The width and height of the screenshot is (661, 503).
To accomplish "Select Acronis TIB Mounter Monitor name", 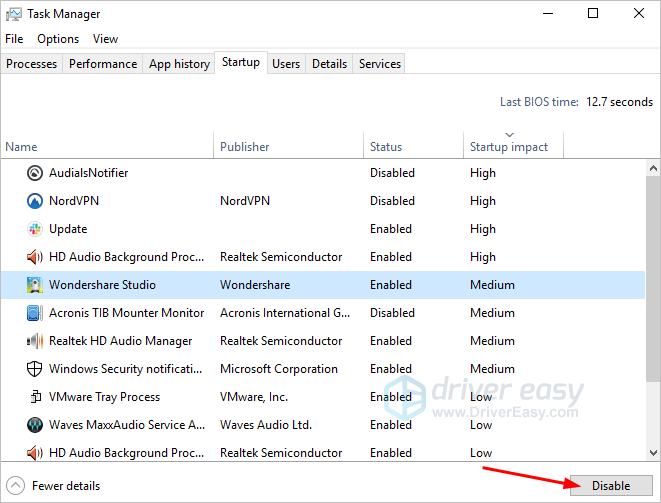I will coord(126,313).
